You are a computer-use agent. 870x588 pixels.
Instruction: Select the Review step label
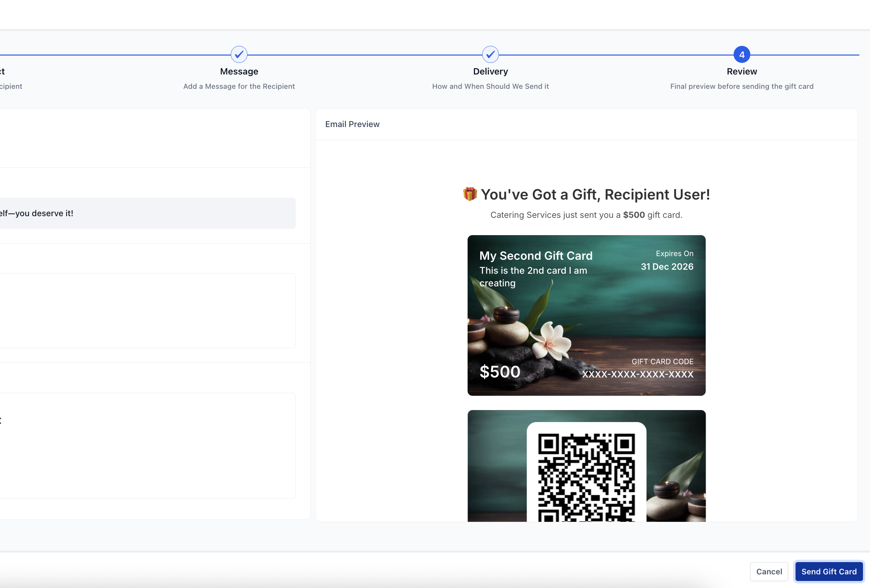coord(742,72)
